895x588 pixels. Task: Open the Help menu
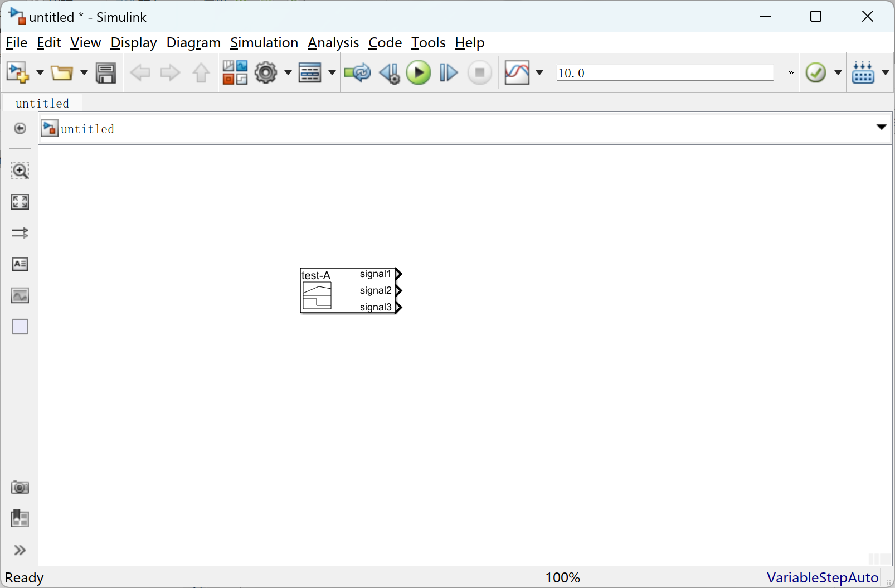click(x=469, y=43)
